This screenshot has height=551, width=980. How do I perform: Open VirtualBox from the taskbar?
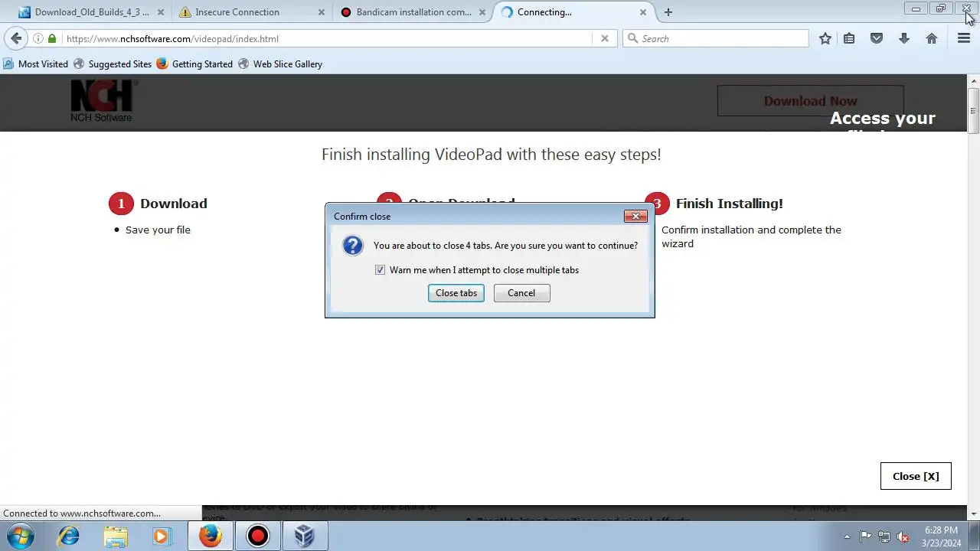click(305, 536)
